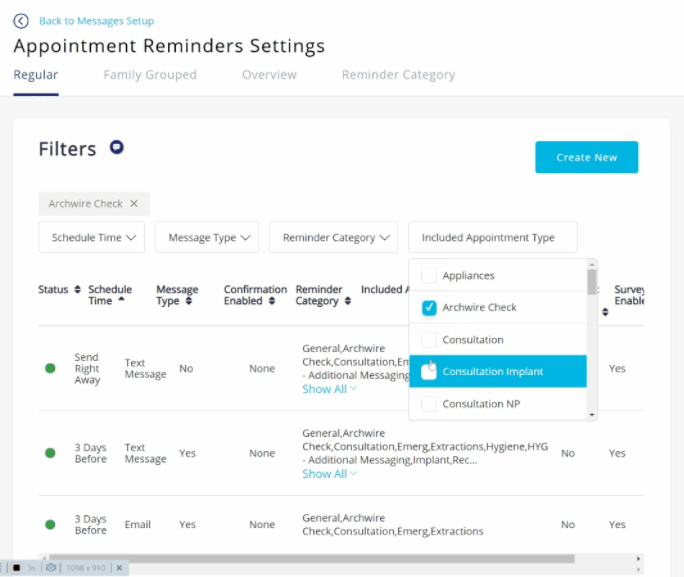Click the dropdown list scroll up arrow
684x577 pixels.
point(592,264)
